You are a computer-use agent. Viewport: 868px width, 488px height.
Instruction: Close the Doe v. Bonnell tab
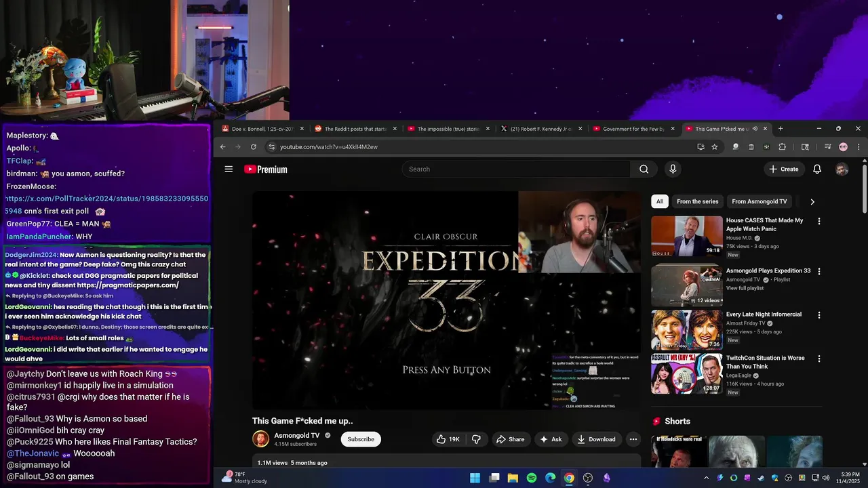click(302, 129)
